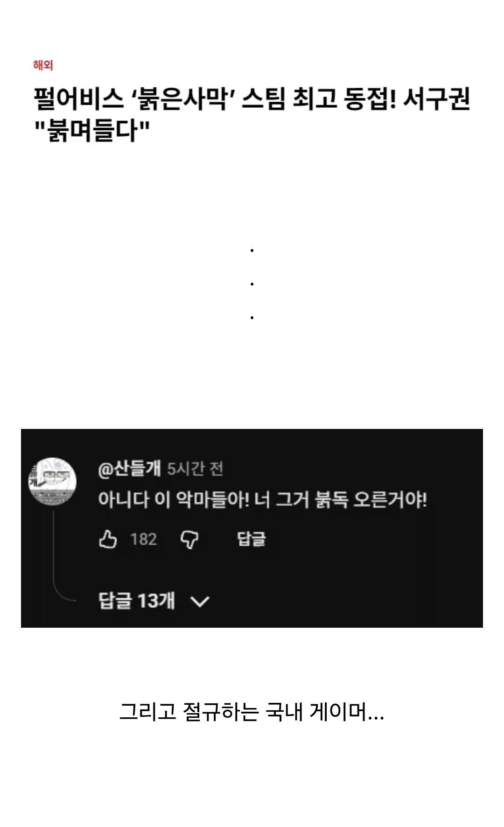Click the chevron beside 답글 13개

(x=200, y=601)
